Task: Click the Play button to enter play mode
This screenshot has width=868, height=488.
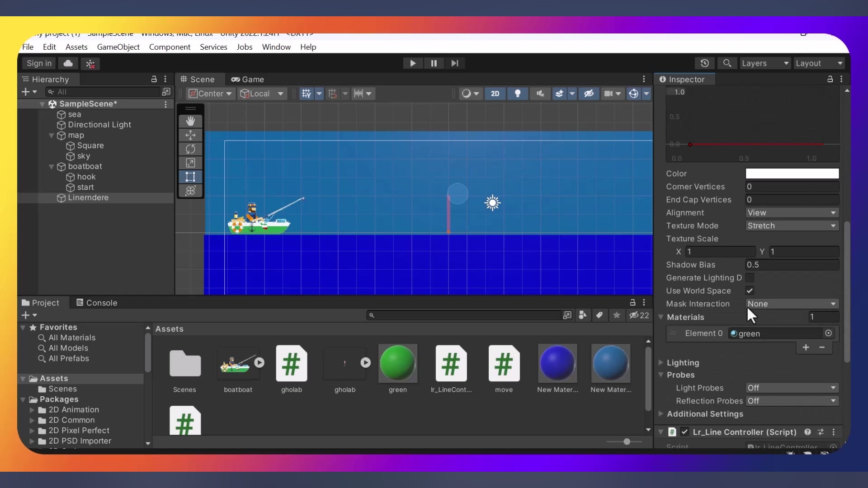Action: (x=412, y=63)
